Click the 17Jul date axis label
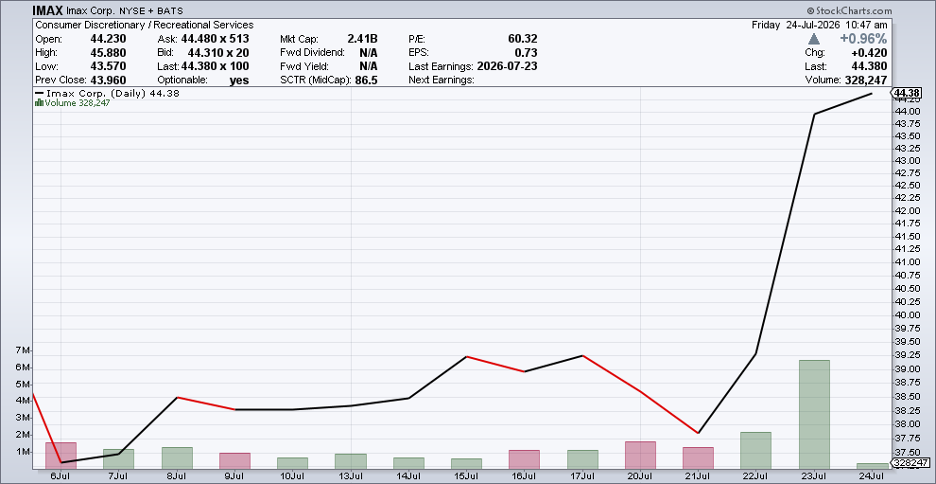This screenshot has width=936, height=484. tap(583, 476)
